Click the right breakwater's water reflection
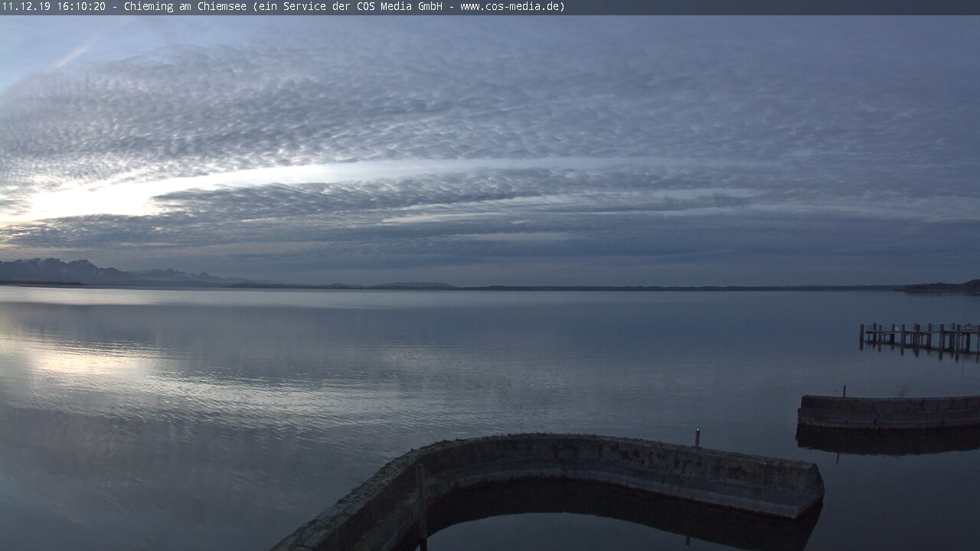The image size is (980, 551). click(888, 439)
